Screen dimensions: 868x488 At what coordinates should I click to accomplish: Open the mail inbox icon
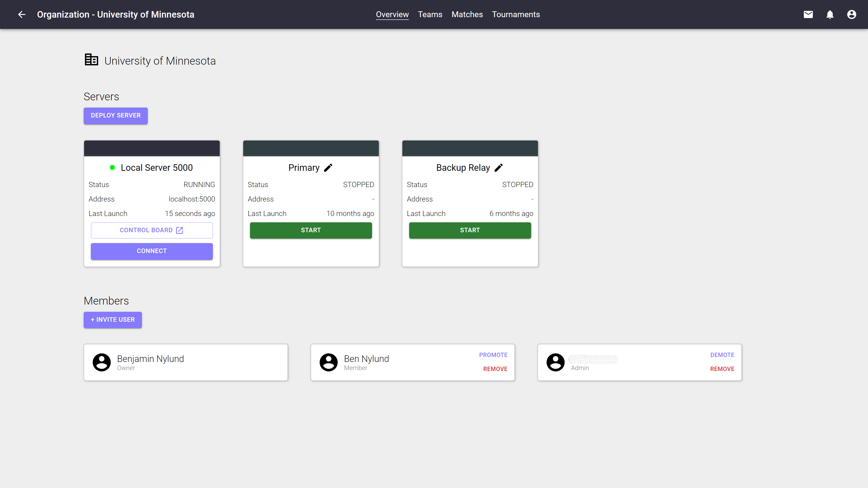pyautogui.click(x=808, y=14)
